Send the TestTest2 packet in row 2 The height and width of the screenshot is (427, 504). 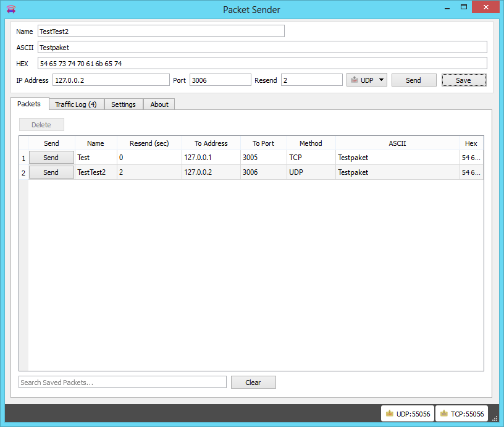coord(51,172)
